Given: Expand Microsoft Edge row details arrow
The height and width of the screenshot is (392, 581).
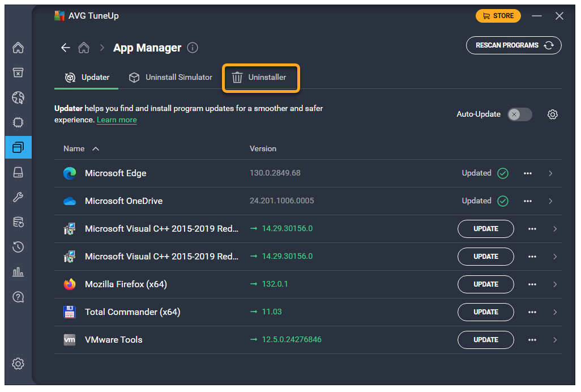Looking at the screenshot, I should coord(550,173).
